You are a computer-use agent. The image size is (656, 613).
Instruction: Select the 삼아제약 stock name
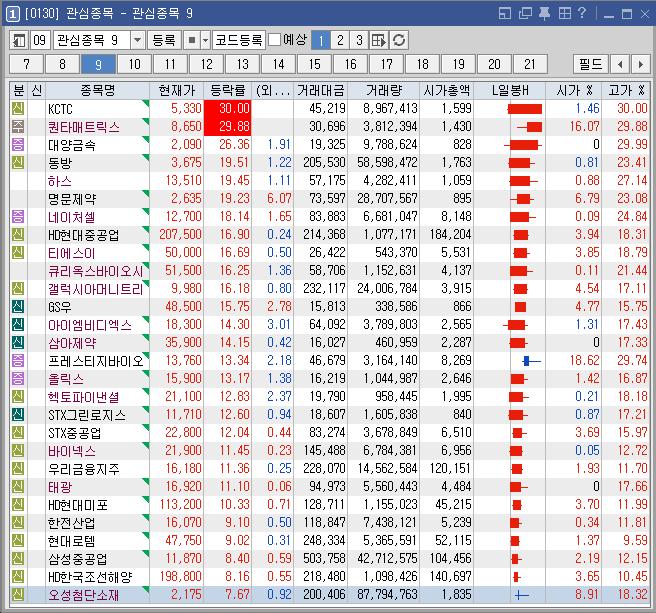tap(72, 343)
